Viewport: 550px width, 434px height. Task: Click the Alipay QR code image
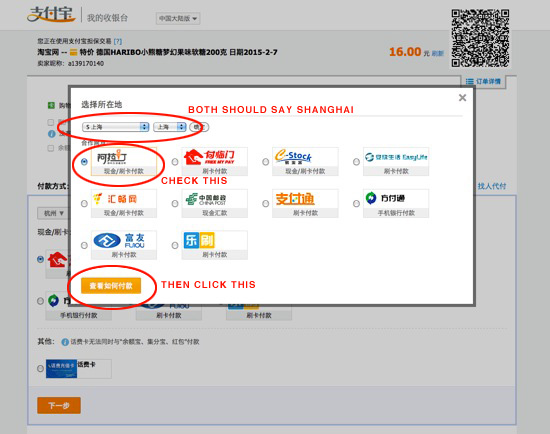click(x=480, y=38)
